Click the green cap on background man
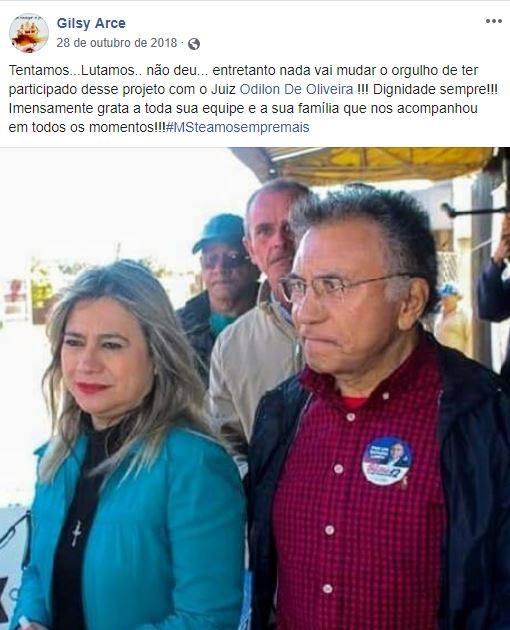510x630 pixels. [x=219, y=232]
